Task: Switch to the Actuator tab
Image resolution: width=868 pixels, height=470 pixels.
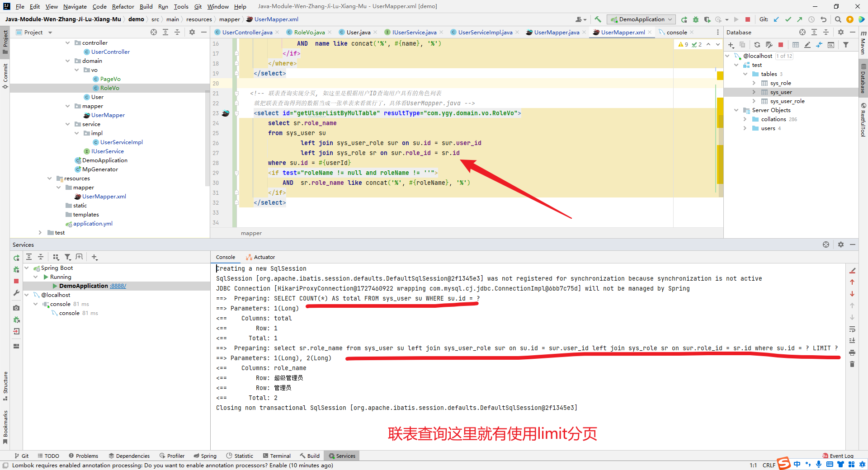Action: (260, 257)
